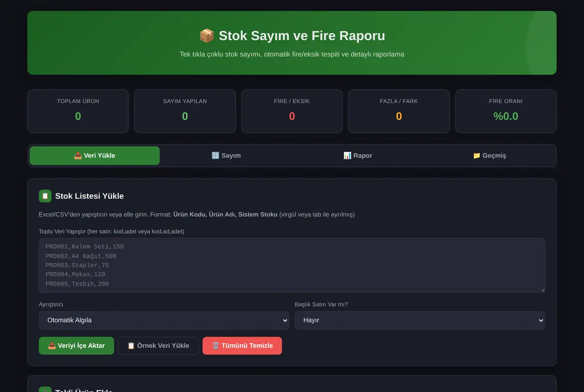Image resolution: width=584 pixels, height=392 pixels.
Task: Click the Excel/CSV format instruction line
Action: pos(197,214)
